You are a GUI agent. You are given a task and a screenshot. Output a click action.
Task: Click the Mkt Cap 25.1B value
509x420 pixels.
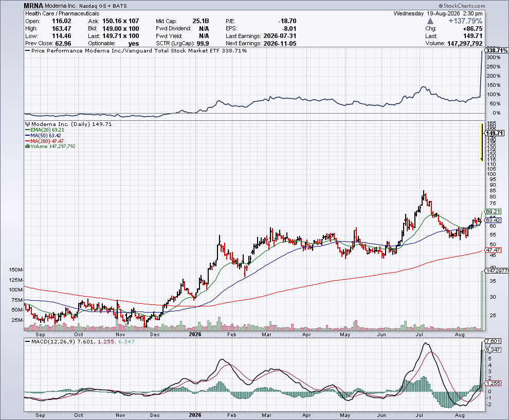click(201, 21)
